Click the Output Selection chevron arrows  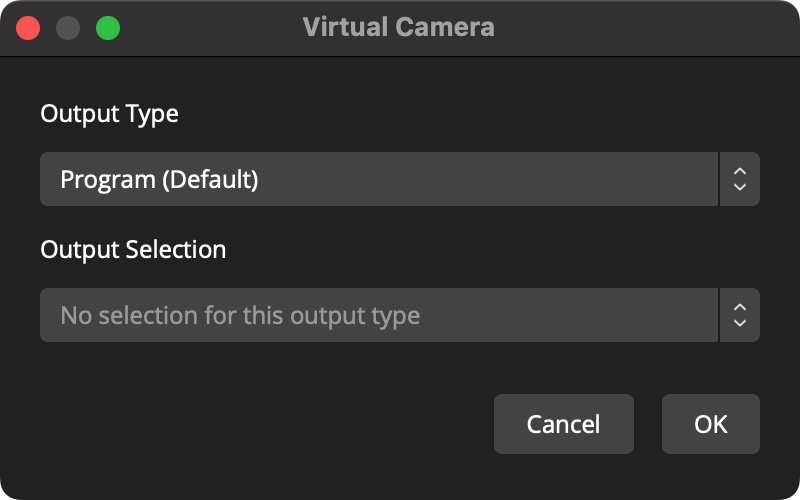(740, 315)
